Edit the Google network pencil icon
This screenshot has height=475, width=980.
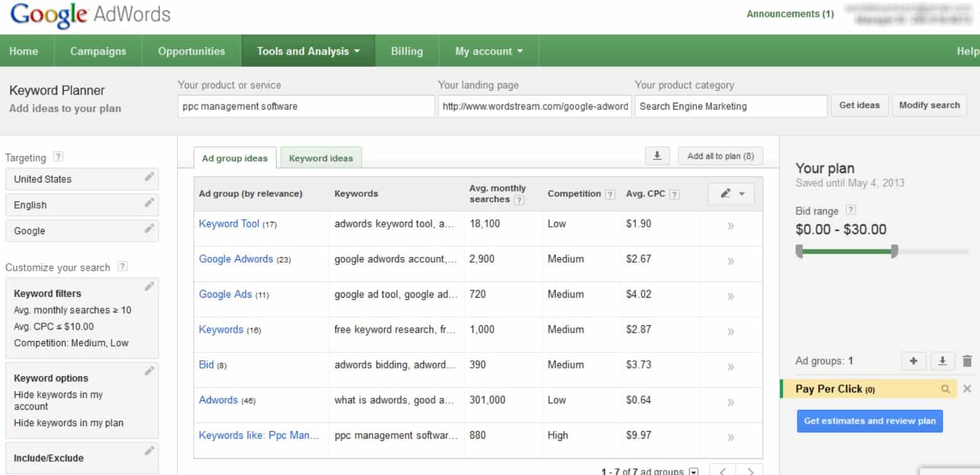click(149, 229)
